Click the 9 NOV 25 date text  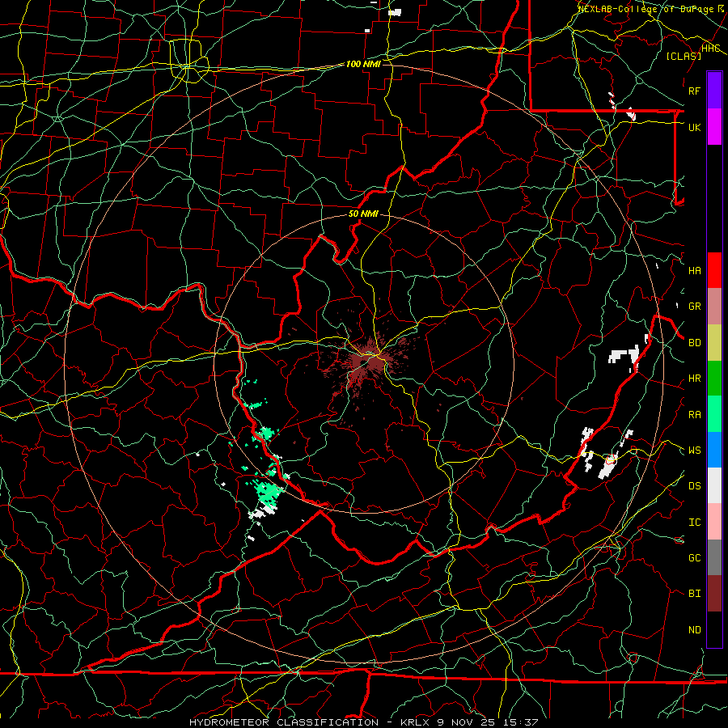point(466,722)
